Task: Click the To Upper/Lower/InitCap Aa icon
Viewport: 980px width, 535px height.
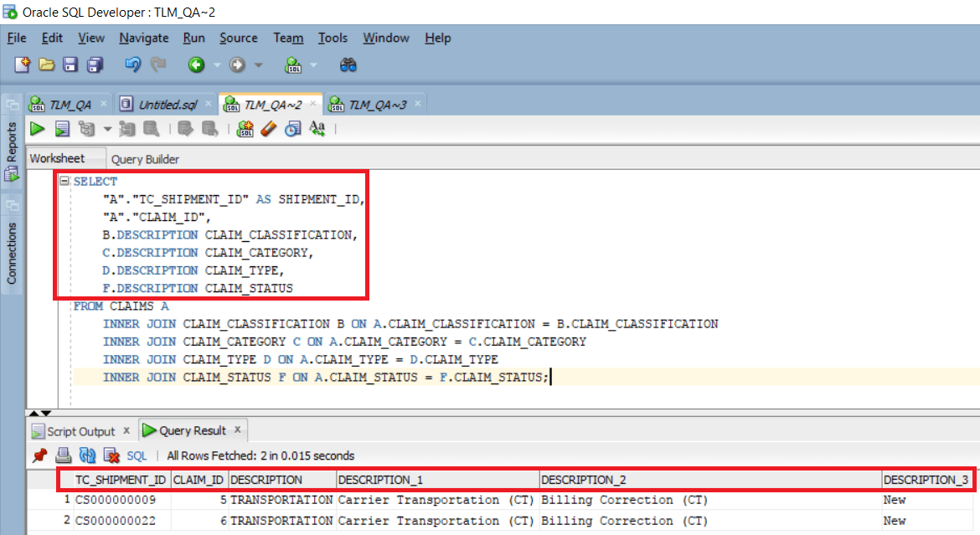Action: (x=317, y=129)
